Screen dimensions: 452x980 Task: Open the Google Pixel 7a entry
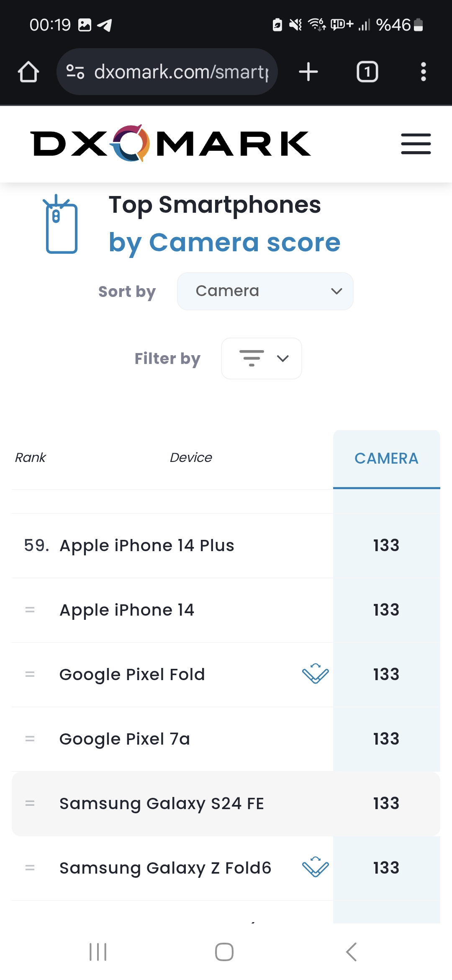point(125,739)
